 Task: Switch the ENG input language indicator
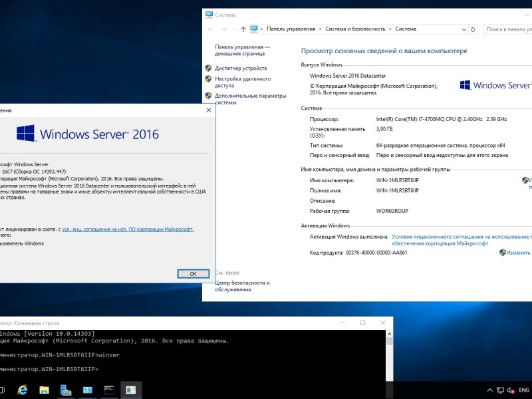[524, 390]
